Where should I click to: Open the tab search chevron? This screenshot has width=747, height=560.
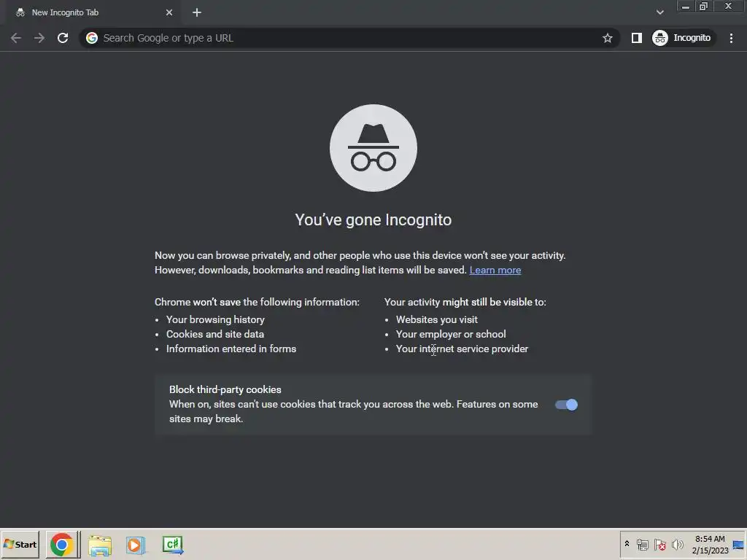pyautogui.click(x=659, y=12)
